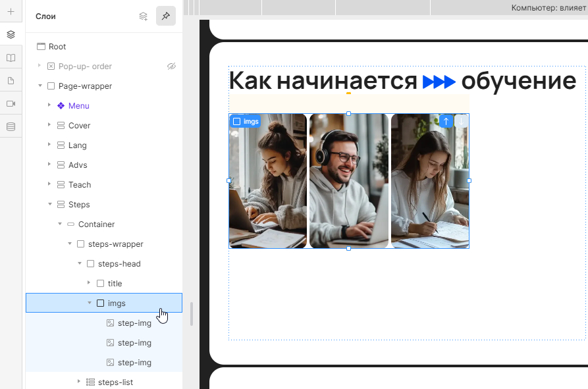Select the Menu component layer
Screen dimensions: 588x389
pos(78,106)
